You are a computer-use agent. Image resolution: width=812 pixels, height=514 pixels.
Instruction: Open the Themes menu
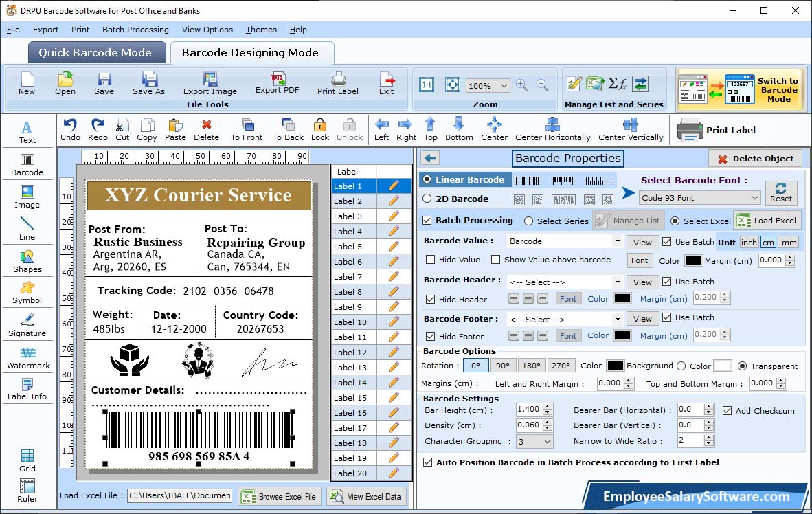(x=261, y=30)
